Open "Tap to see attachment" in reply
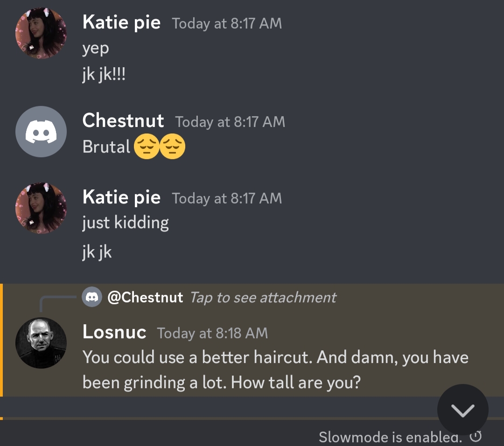 [263, 297]
